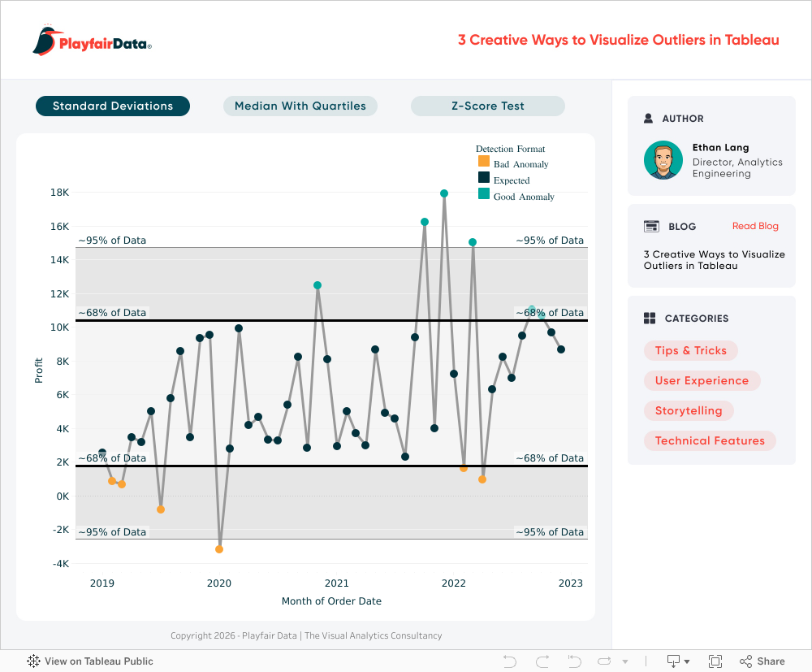
Task: Open the Download menu icon
Action: pyautogui.click(x=677, y=661)
